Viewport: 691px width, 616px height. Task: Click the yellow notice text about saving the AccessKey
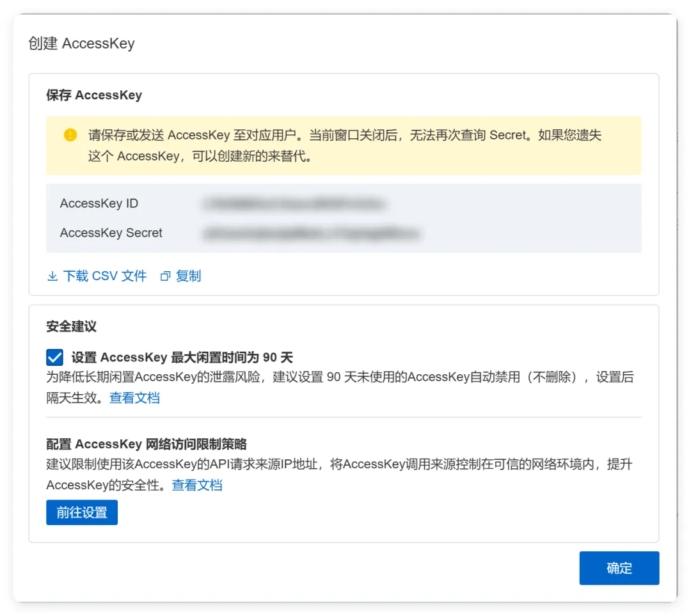[345, 145]
